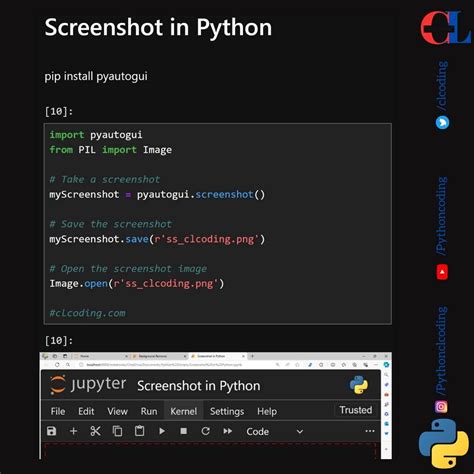Image resolution: width=474 pixels, height=474 pixels.
Task: Open the File menu
Action: [58, 411]
